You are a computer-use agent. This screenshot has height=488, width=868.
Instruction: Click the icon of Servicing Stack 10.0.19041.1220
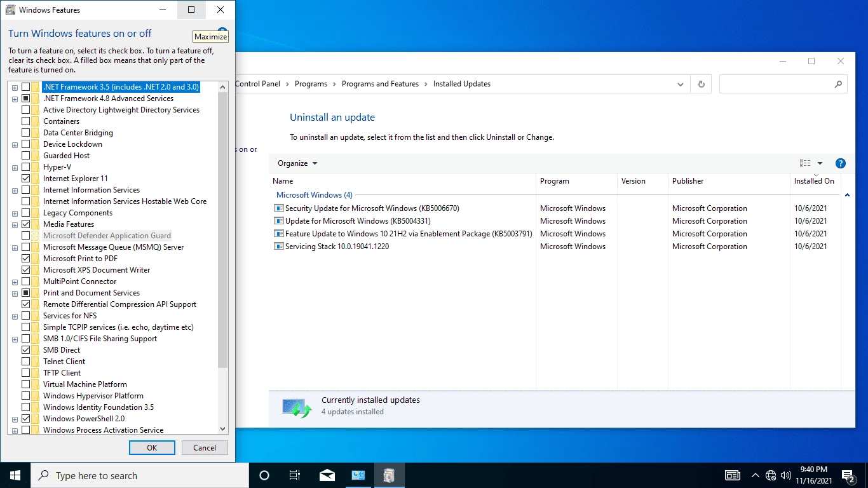pos(278,247)
